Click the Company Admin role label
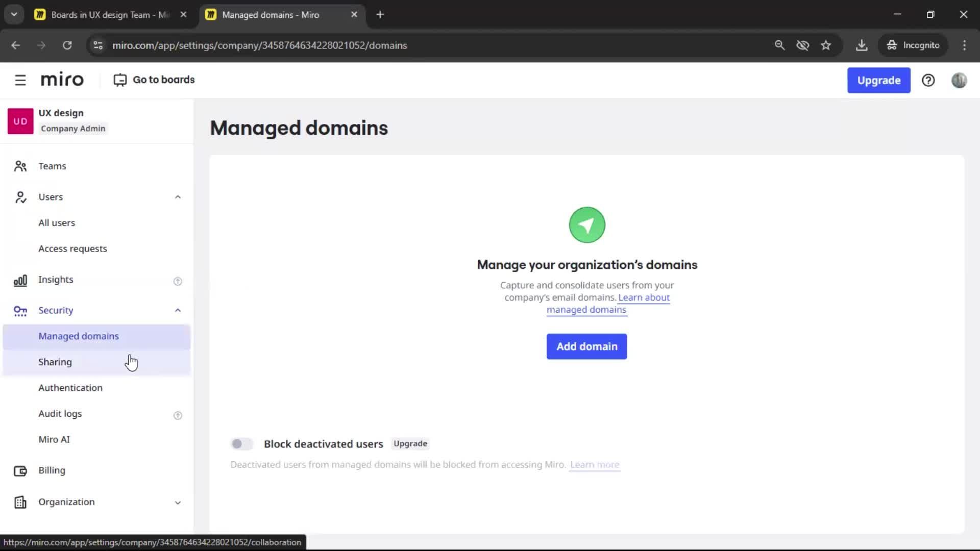This screenshot has width=980, height=551. coord(73,129)
